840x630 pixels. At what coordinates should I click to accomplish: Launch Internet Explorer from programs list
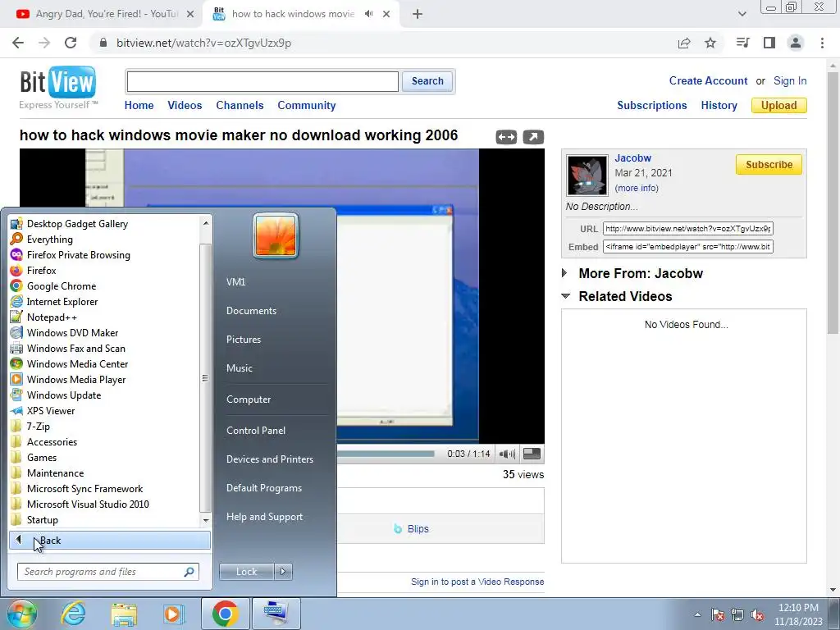pyautogui.click(x=62, y=302)
